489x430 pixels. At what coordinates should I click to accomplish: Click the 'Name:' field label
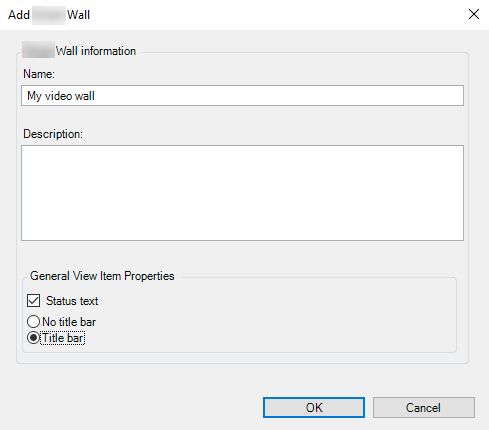pyautogui.click(x=39, y=74)
